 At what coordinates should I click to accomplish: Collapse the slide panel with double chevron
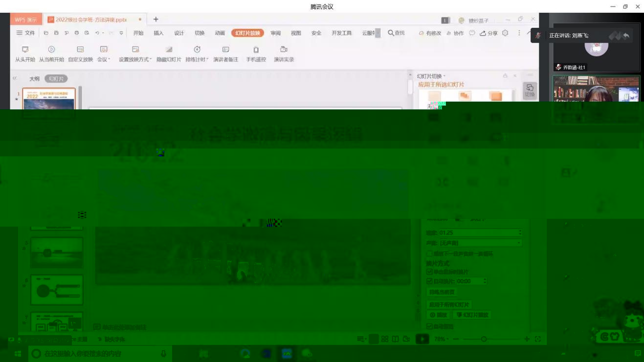coord(15,78)
